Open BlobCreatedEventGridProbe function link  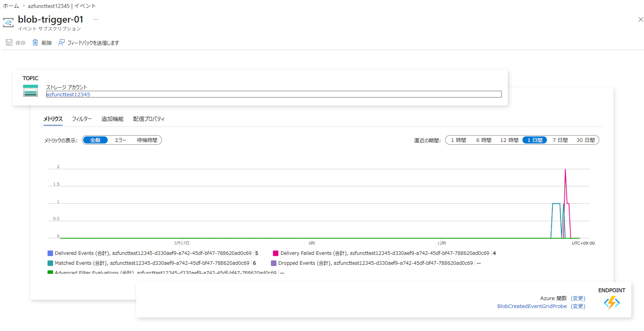(532, 306)
